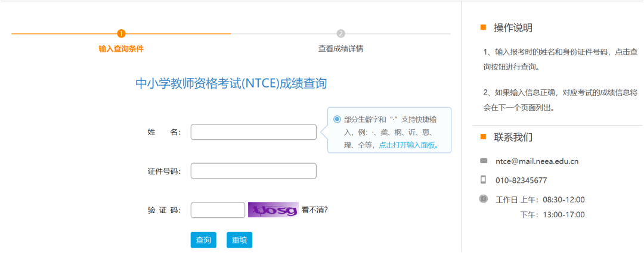Focus the 姓名 input field
This screenshot has width=644, height=253.
pyautogui.click(x=253, y=132)
